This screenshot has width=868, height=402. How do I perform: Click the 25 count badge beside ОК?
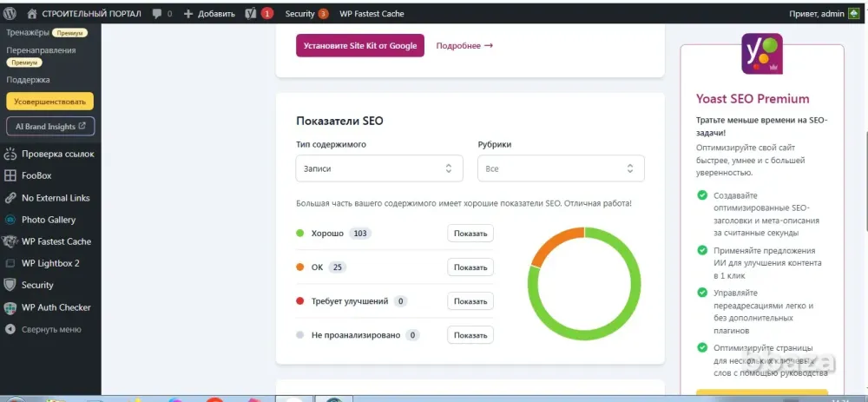[337, 267]
